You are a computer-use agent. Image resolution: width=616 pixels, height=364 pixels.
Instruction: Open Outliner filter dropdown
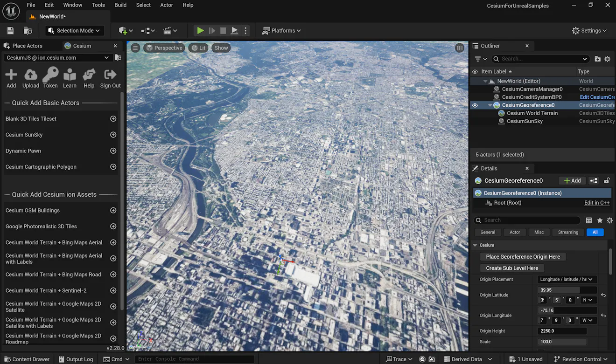(481, 59)
